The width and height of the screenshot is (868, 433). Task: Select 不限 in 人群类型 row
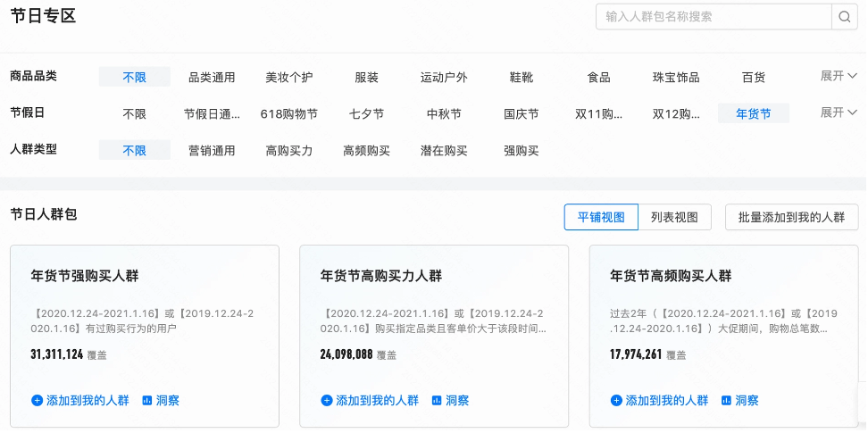coord(134,151)
